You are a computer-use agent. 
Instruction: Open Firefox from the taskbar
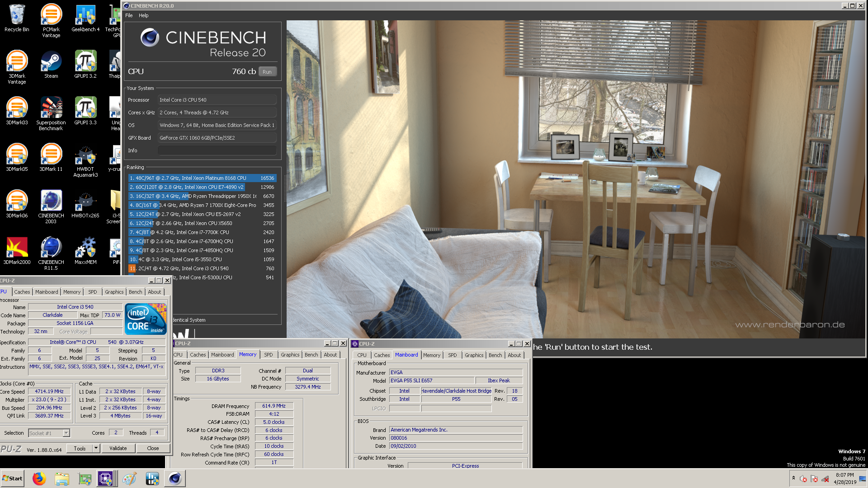(x=39, y=479)
